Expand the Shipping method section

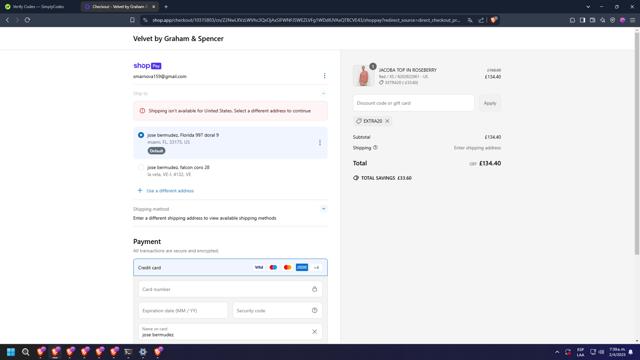[323, 209]
